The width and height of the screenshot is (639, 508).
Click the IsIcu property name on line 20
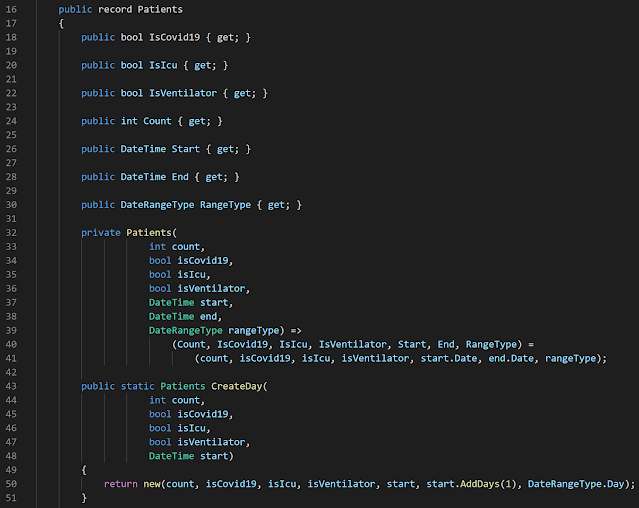point(163,65)
